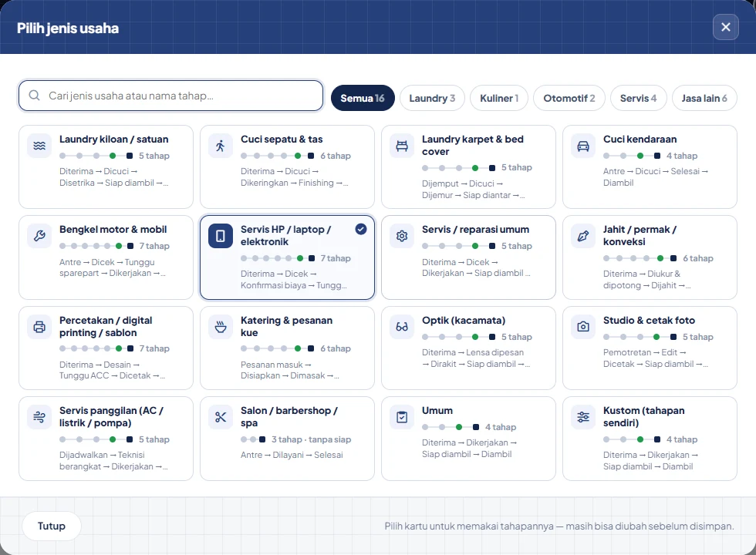Click the waves icon on Laundry kiloan card

[x=39, y=146]
